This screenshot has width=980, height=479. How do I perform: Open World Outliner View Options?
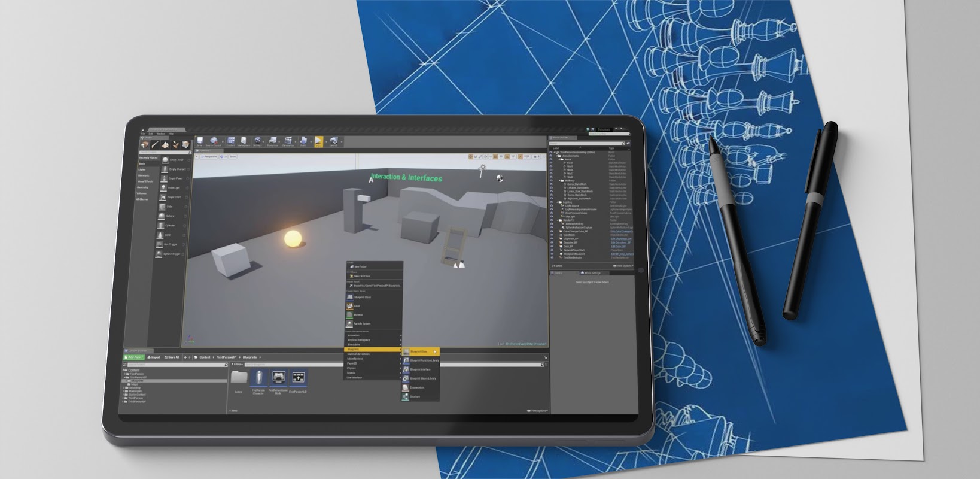(623, 266)
